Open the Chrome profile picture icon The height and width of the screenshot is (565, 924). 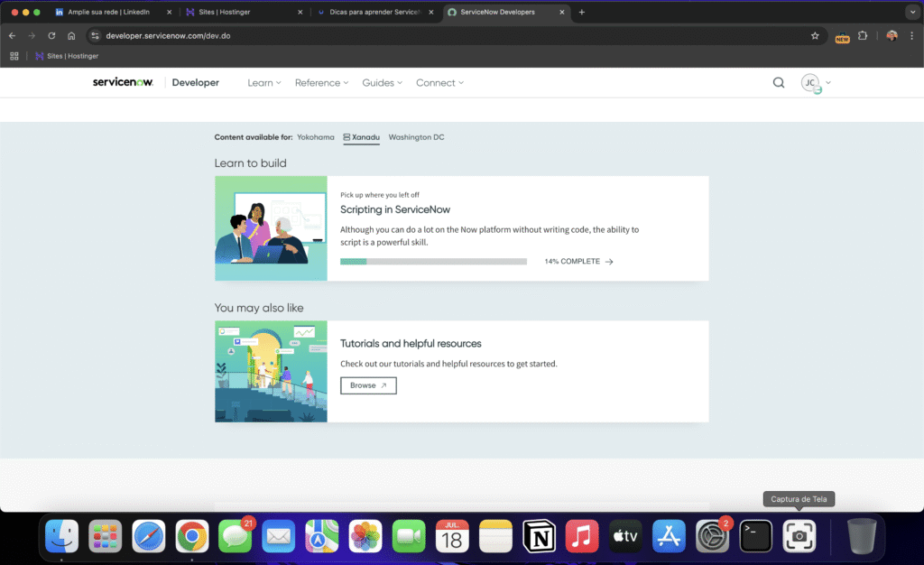(x=892, y=36)
